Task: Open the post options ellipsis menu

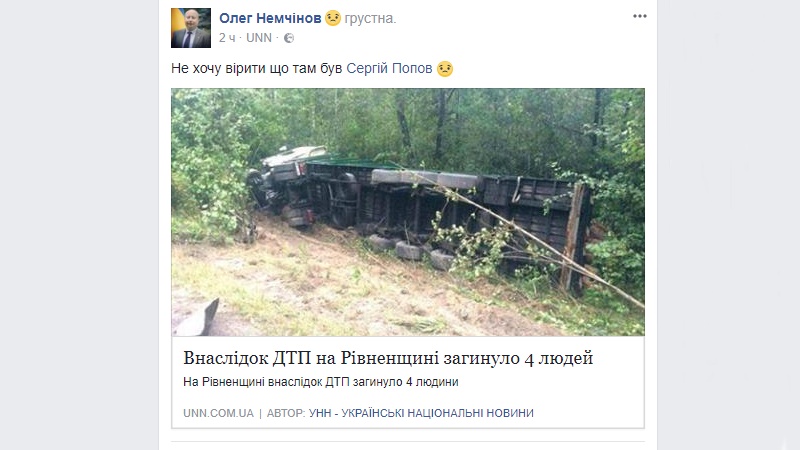Action: click(x=640, y=16)
